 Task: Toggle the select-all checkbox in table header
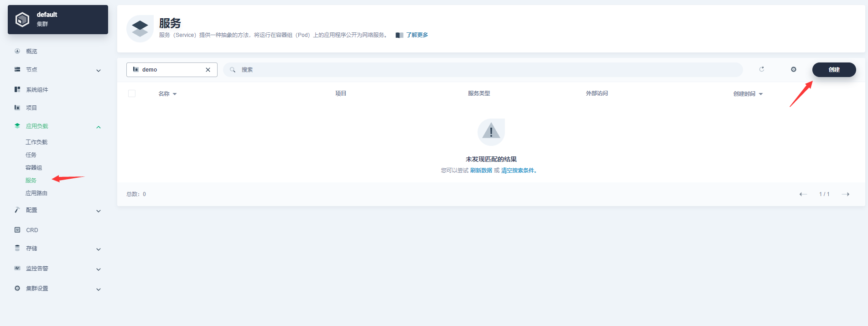point(132,93)
